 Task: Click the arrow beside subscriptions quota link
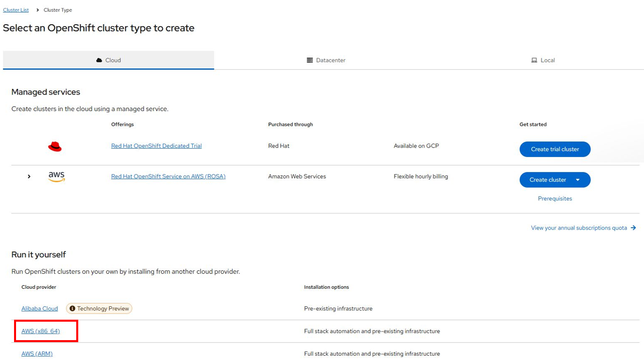tap(634, 227)
